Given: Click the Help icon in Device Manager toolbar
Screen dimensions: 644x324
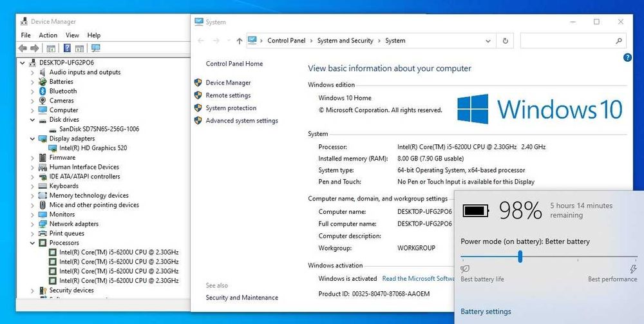Looking at the screenshot, I should [x=67, y=48].
